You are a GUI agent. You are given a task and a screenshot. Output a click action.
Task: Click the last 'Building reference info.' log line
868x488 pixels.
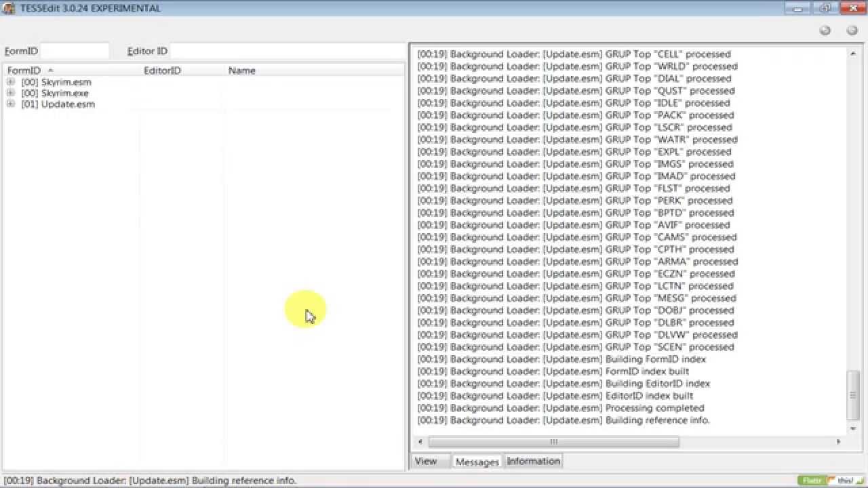[x=564, y=420]
